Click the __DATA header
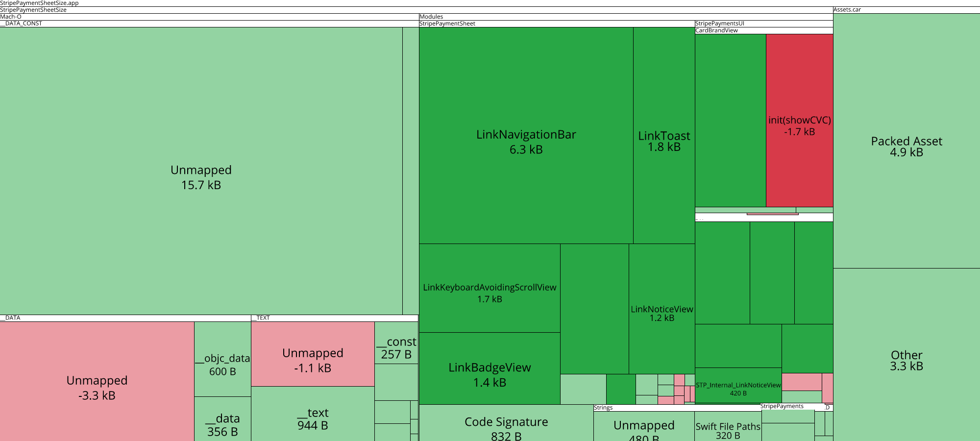Viewport: 980px width, 441px height. 125,318
